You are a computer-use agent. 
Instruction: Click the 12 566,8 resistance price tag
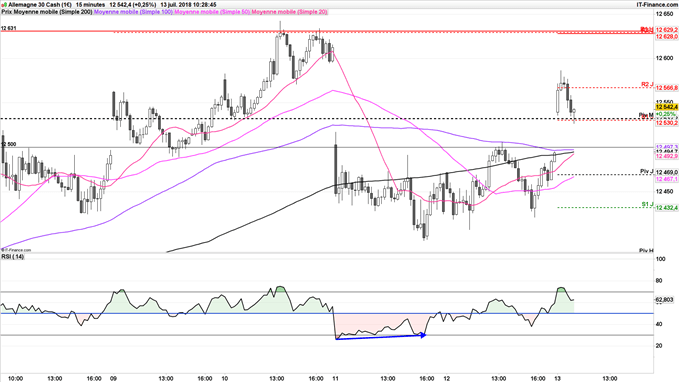[666, 88]
